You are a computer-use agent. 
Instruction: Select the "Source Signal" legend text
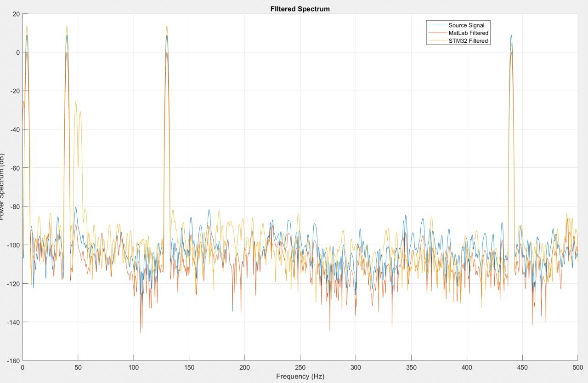click(466, 25)
